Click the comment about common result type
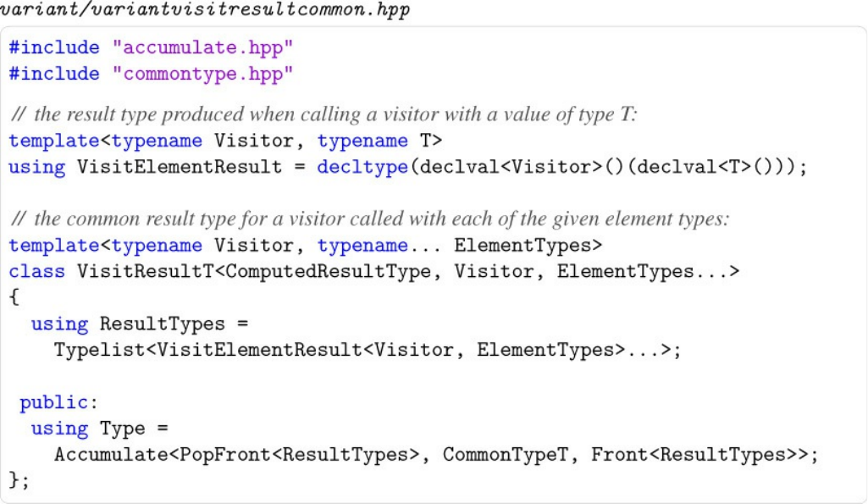Image resolution: width=868 pixels, height=504 pixels. point(370,219)
